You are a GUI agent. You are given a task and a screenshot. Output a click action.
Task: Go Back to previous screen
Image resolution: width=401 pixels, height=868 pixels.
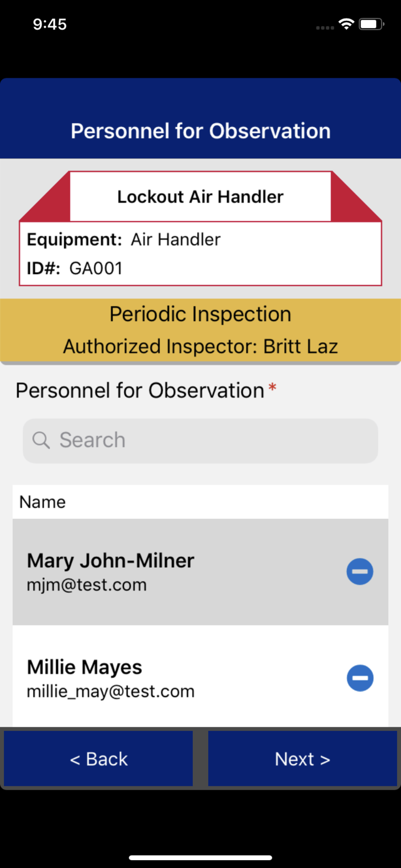coord(99,759)
